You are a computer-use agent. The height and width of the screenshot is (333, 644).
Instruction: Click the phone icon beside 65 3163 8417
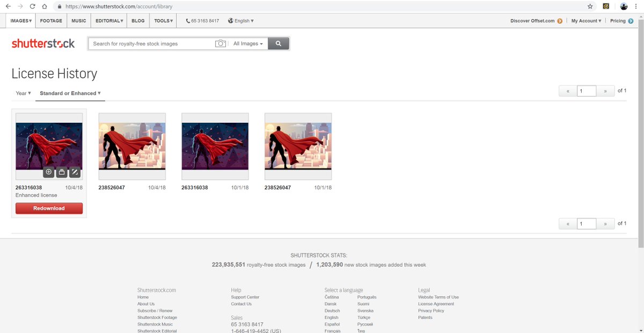pyautogui.click(x=188, y=21)
